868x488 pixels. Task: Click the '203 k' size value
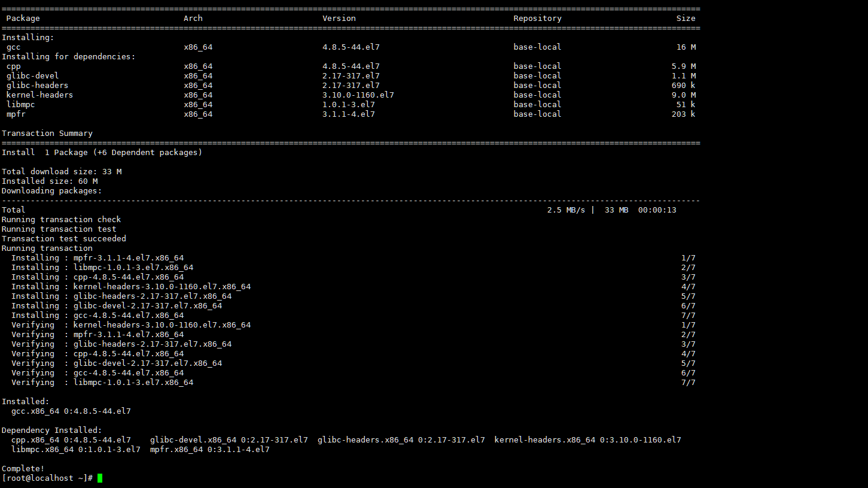[x=684, y=114]
